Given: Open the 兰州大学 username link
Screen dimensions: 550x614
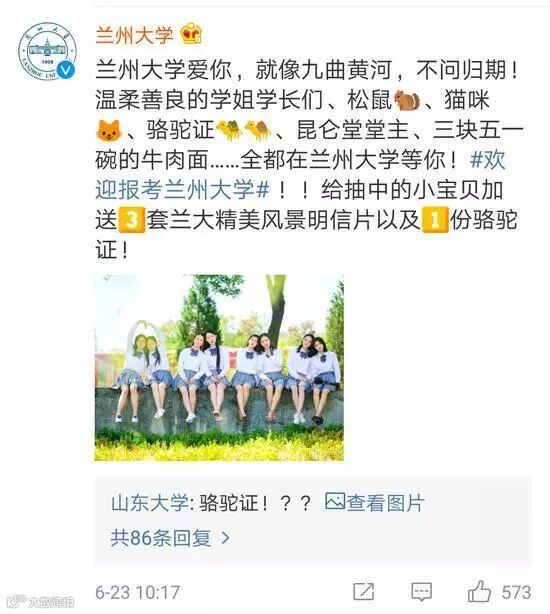Looking at the screenshot, I should [134, 34].
